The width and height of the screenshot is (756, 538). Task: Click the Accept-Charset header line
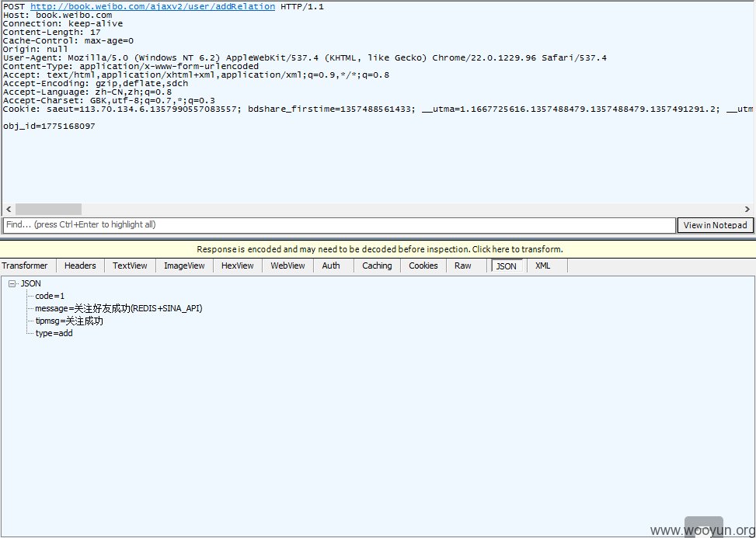(x=109, y=101)
